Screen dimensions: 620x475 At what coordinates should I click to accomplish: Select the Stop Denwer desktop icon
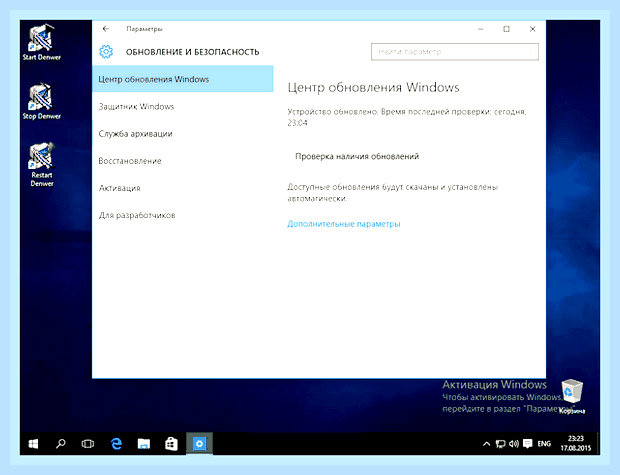pos(41,101)
